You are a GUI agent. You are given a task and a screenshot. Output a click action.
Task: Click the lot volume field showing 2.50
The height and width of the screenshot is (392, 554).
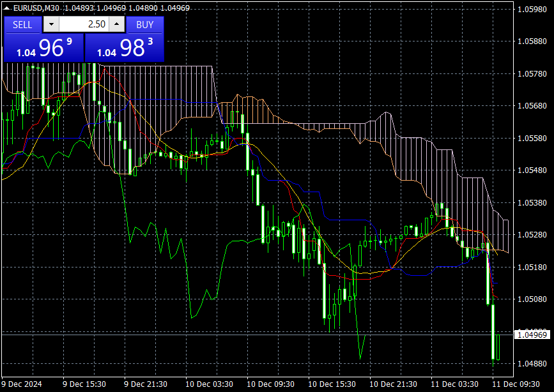click(84, 24)
